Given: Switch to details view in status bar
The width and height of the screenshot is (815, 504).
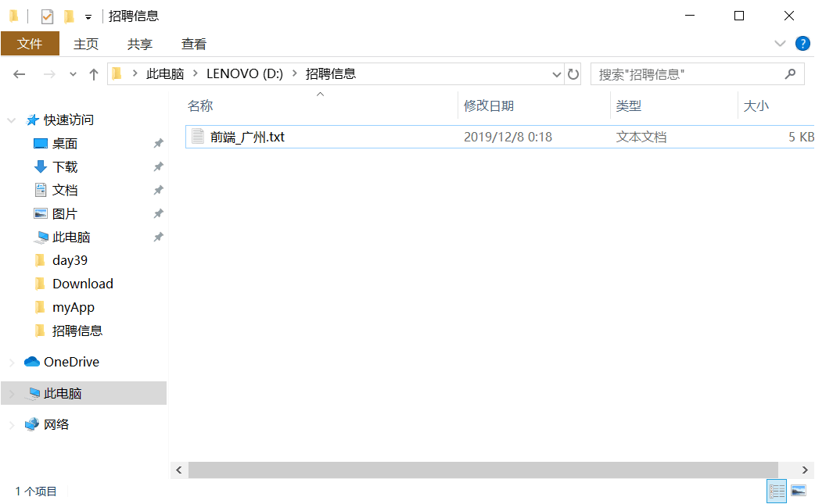Looking at the screenshot, I should point(777,491).
